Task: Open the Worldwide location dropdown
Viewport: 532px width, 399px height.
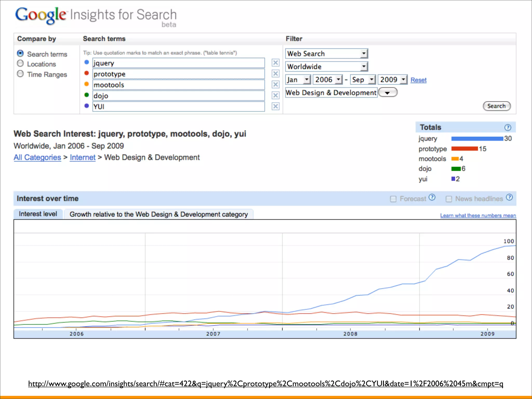Action: point(327,67)
